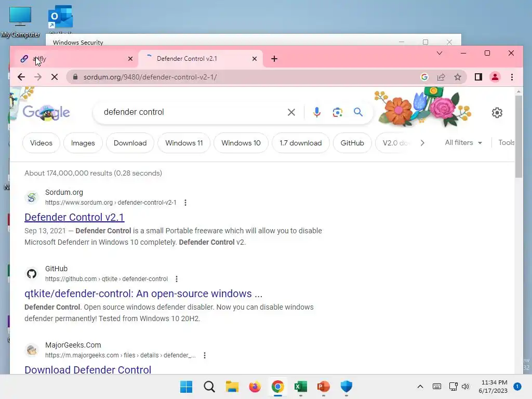Open more options for GitHub result
The height and width of the screenshot is (399, 532).
[177, 279]
